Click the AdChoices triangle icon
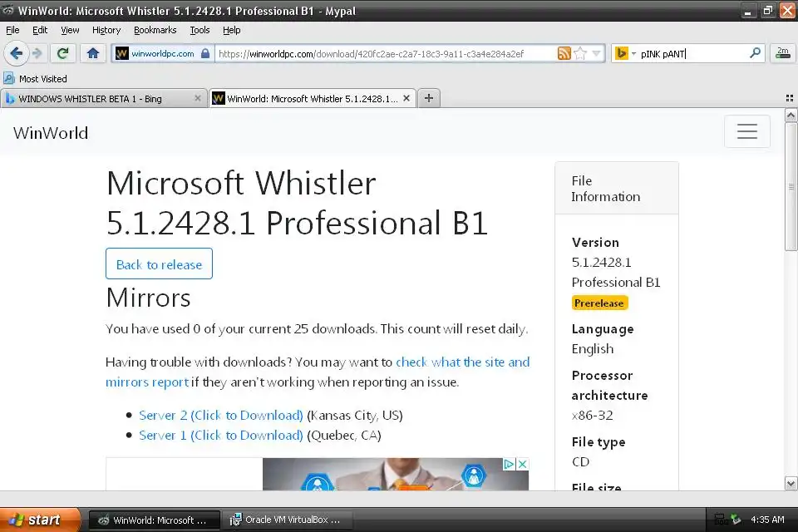798x532 pixels. pos(509,464)
